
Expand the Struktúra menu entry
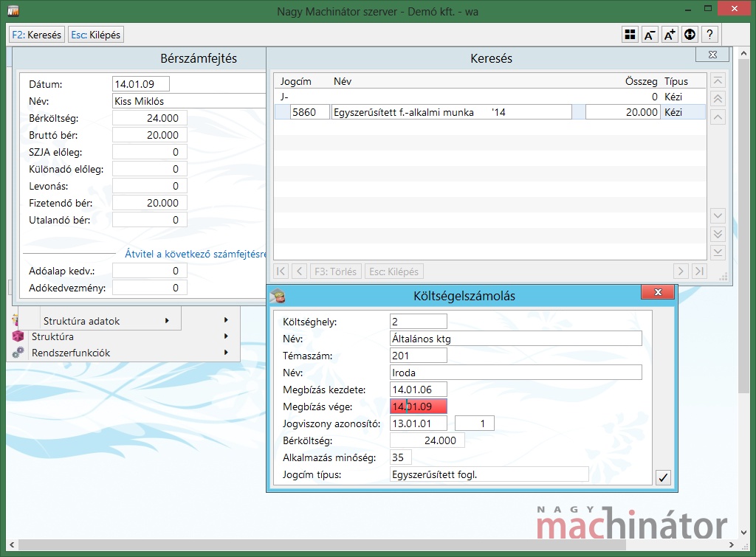[52, 336]
